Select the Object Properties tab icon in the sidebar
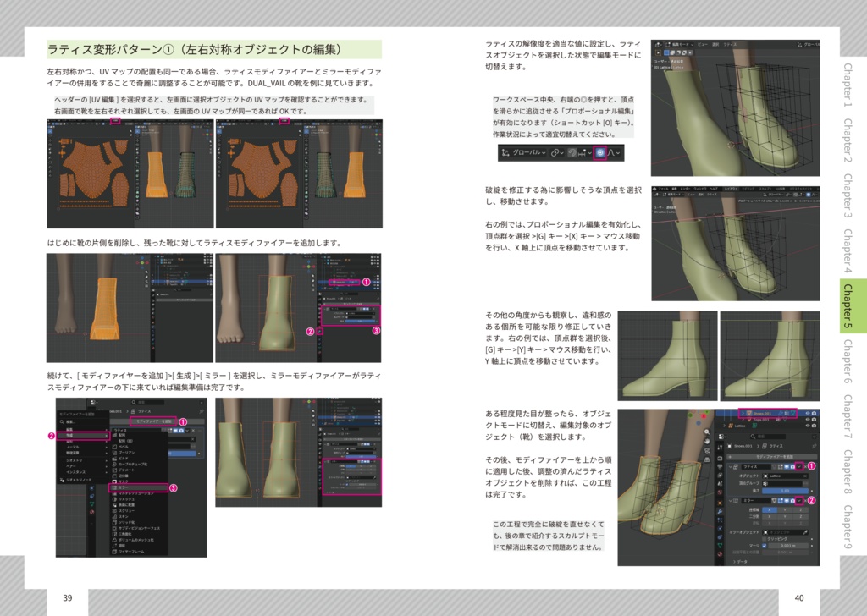The image size is (867, 616). [721, 502]
